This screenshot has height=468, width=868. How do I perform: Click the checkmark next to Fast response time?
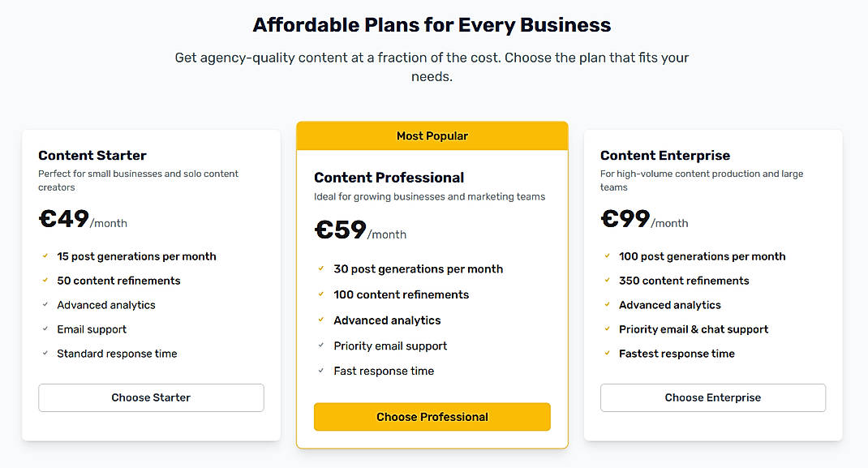coord(321,371)
